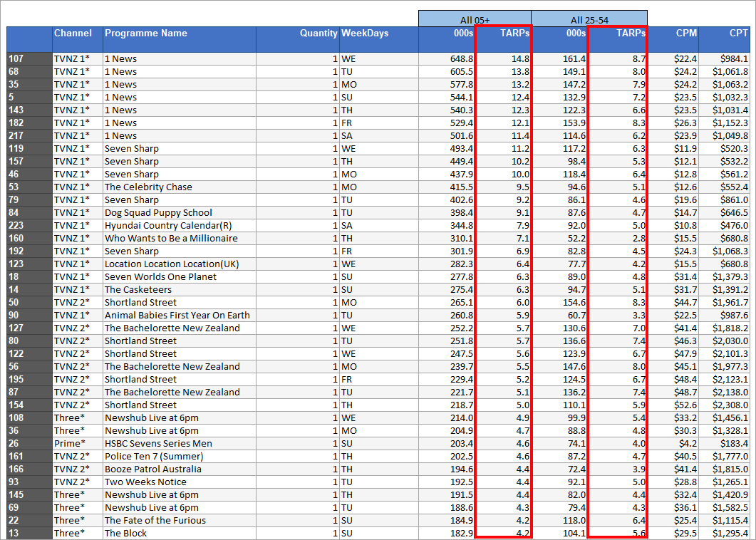This screenshot has width=756, height=540.
Task: Click the All 05+ group header
Action: coord(475,19)
